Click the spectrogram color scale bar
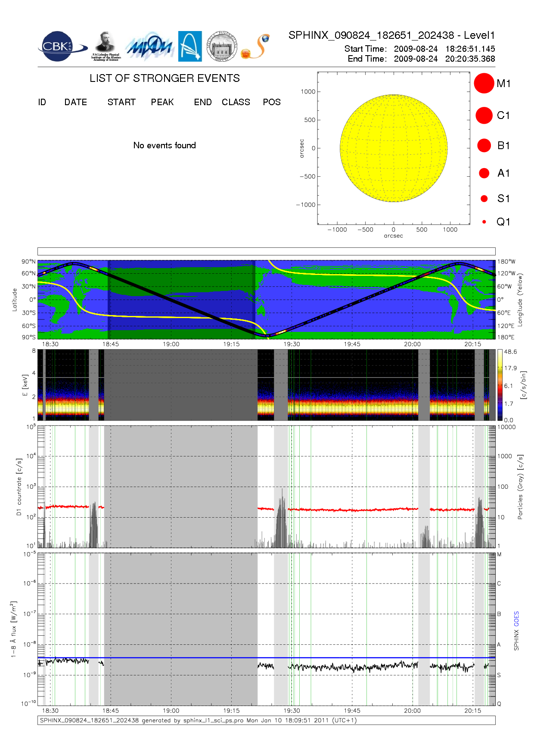 500,385
